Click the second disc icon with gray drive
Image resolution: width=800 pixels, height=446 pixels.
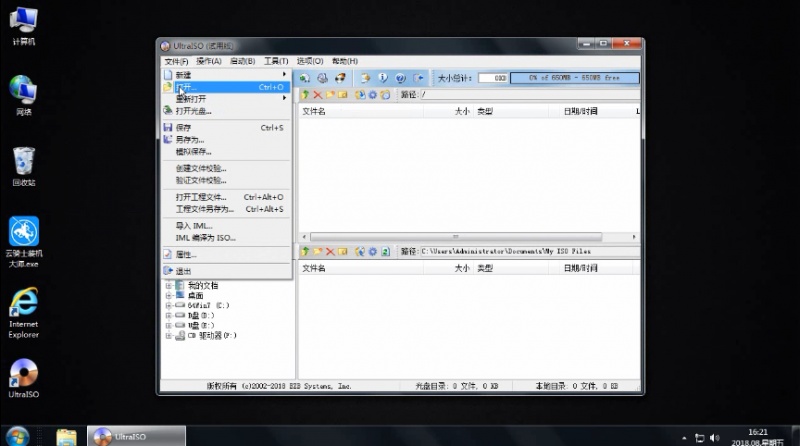[x=322, y=78]
